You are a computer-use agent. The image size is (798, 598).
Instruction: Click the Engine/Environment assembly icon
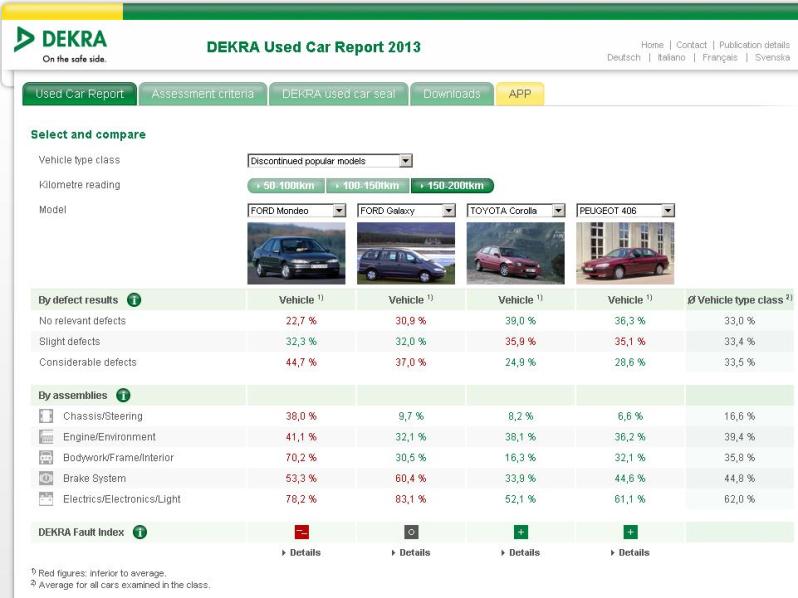(x=46, y=437)
